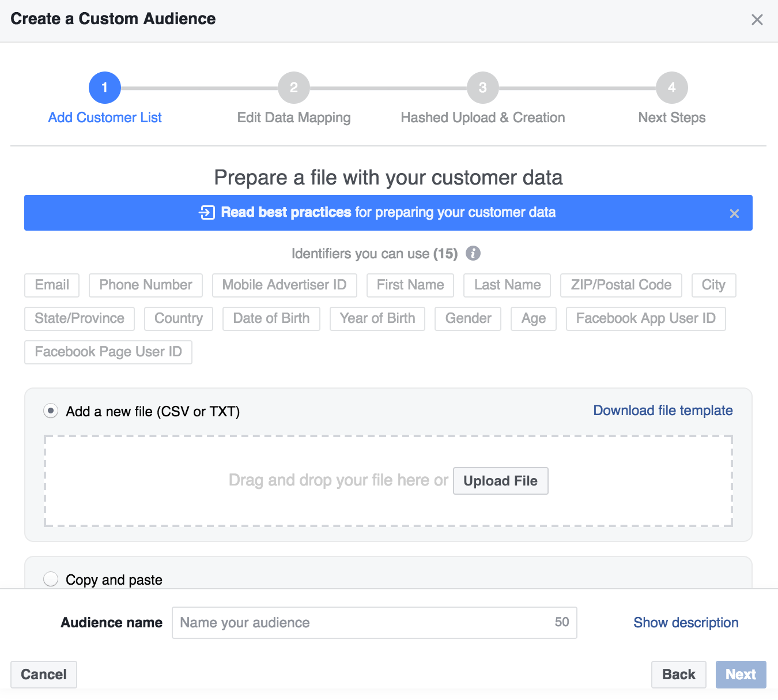The height and width of the screenshot is (700, 778).
Task: Click the Last Name identifier tag
Action: pos(508,285)
